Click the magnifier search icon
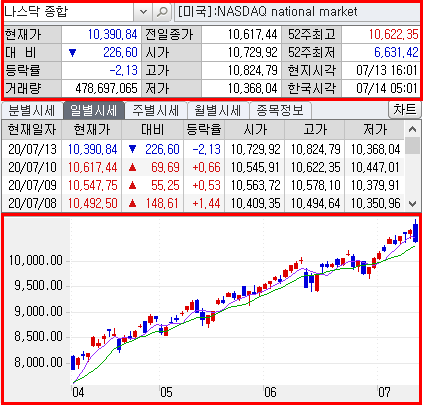Viewport: 423px width, 405px height. click(162, 12)
